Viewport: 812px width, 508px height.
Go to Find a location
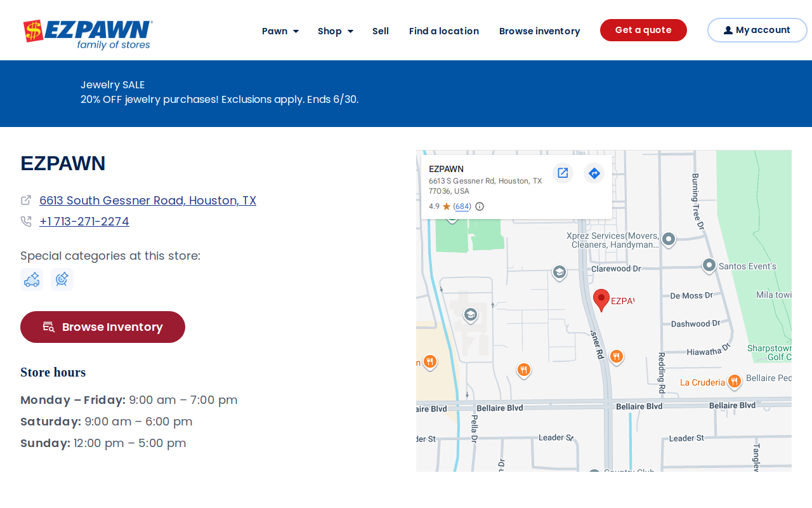[x=444, y=31]
